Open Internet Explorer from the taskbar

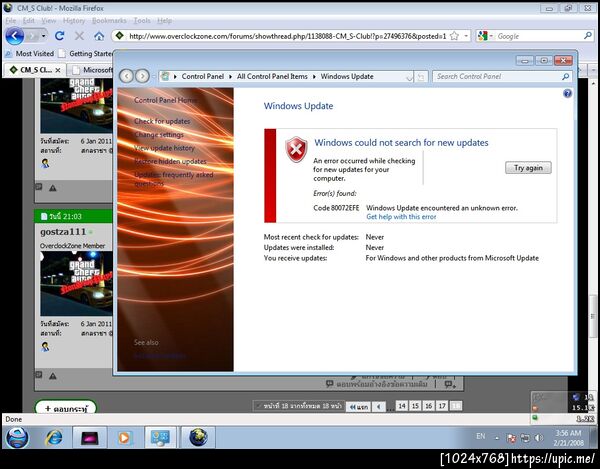(x=54, y=437)
